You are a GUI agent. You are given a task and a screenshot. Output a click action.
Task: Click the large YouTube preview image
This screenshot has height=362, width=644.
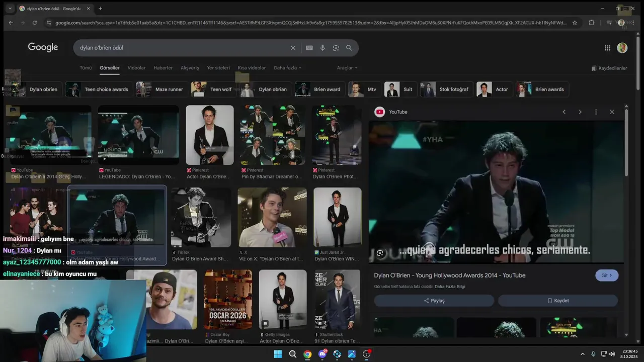pos(496,192)
